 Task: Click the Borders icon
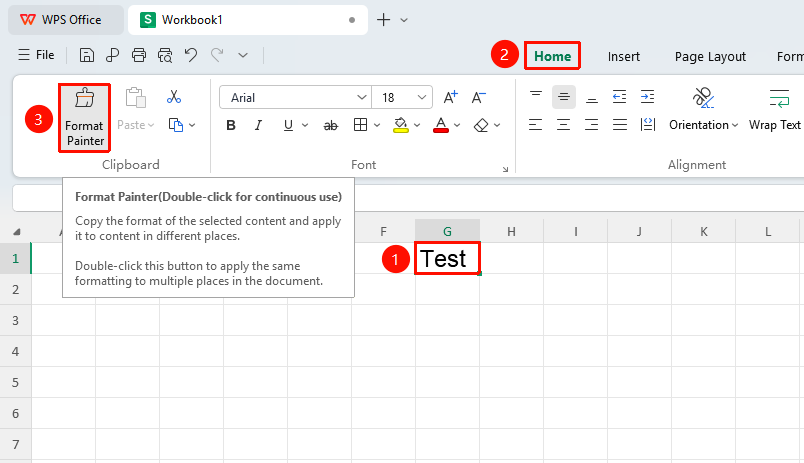pyautogui.click(x=360, y=125)
